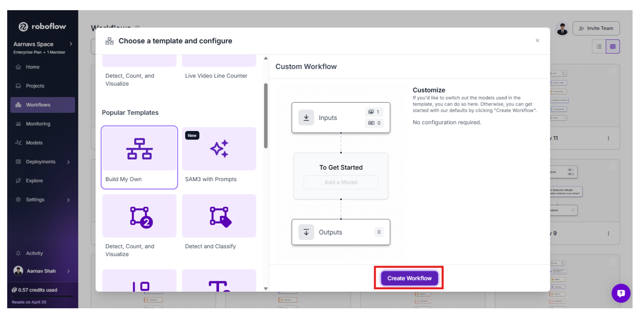Click the Roboflow logo in sidebar

(42, 27)
